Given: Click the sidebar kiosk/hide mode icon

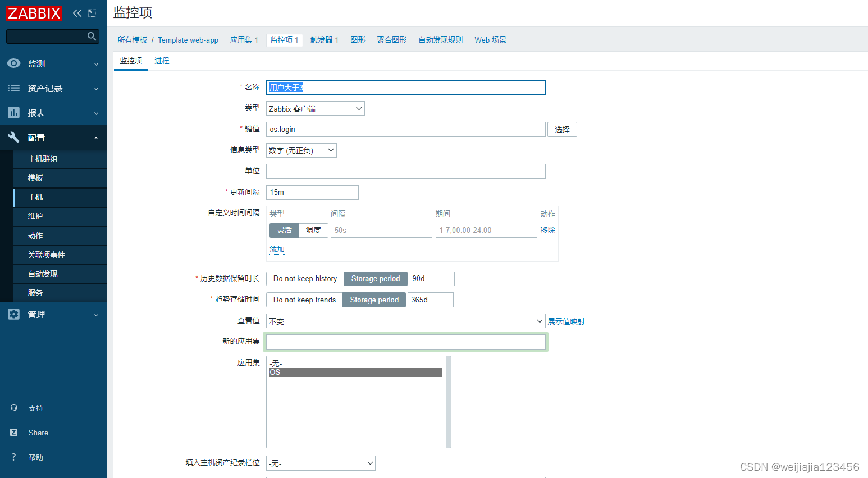Looking at the screenshot, I should point(92,13).
